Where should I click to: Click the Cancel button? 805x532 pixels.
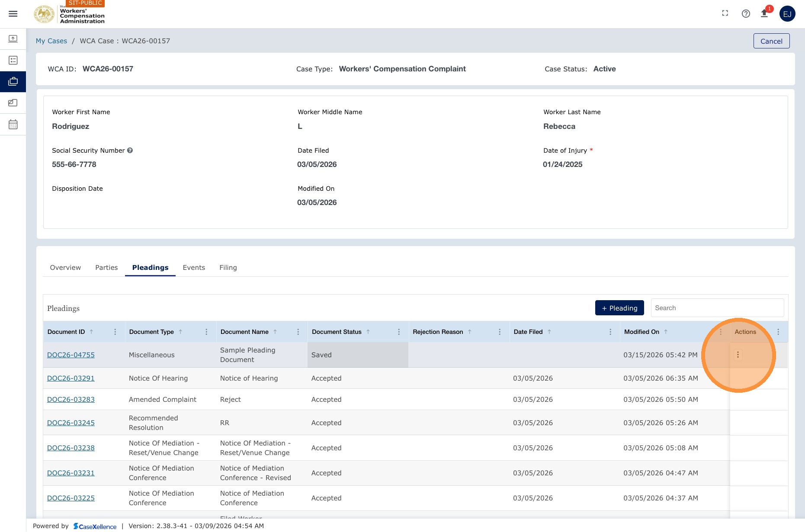click(771, 41)
